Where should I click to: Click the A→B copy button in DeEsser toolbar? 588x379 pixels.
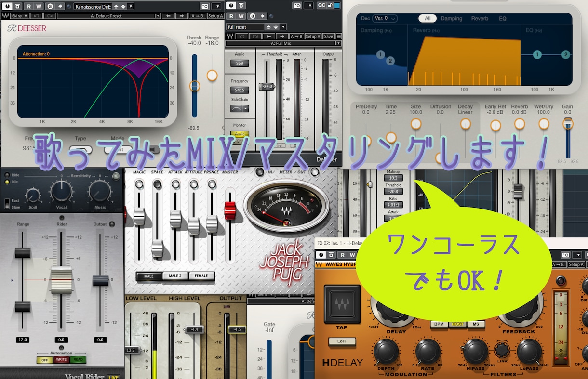[197, 16]
